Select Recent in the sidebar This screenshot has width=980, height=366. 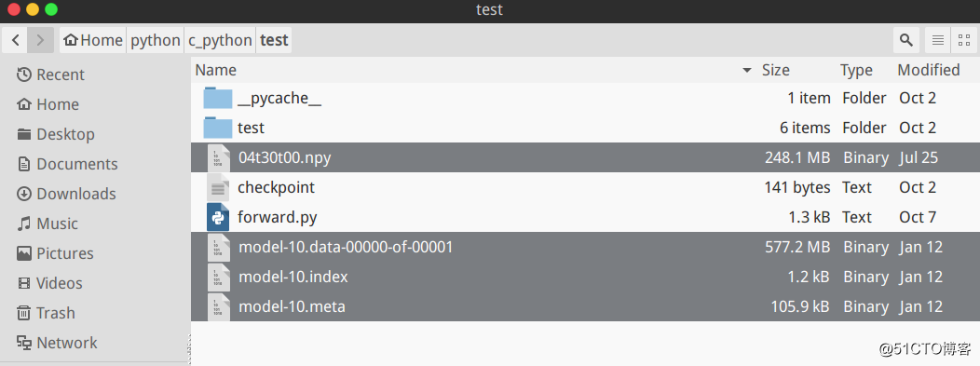50,75
